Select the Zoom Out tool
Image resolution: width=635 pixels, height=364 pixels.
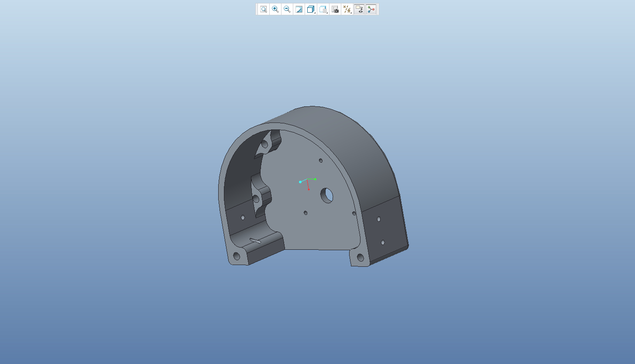[x=287, y=9]
